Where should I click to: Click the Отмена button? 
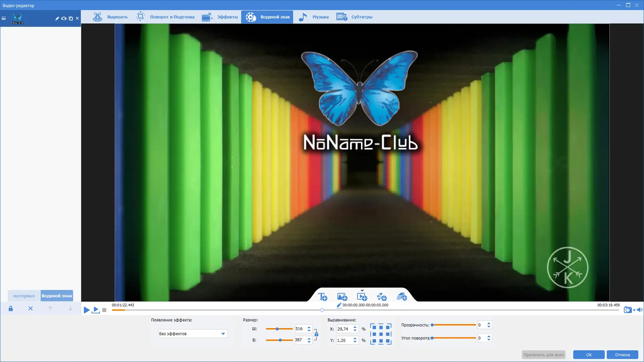tap(622, 355)
